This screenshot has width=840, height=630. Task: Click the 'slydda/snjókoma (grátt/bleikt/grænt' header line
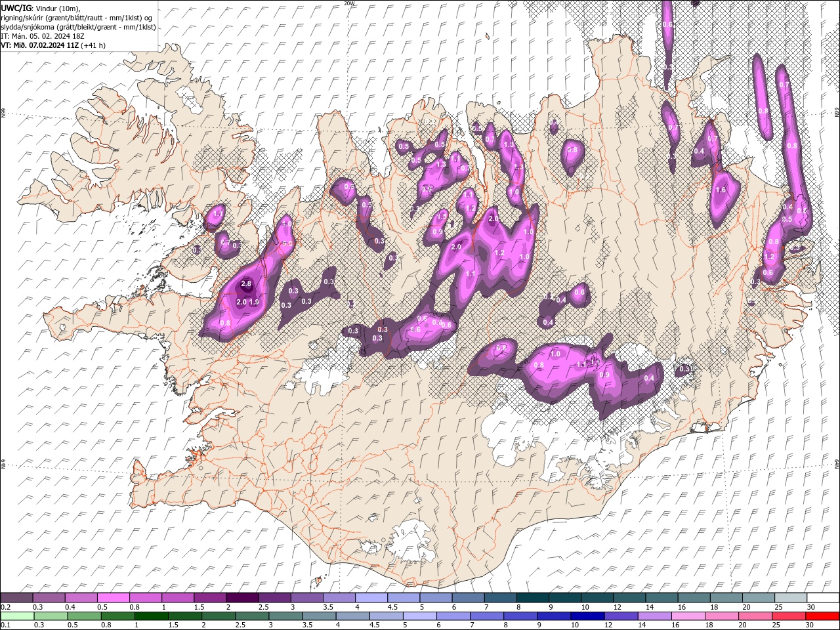click(79, 27)
